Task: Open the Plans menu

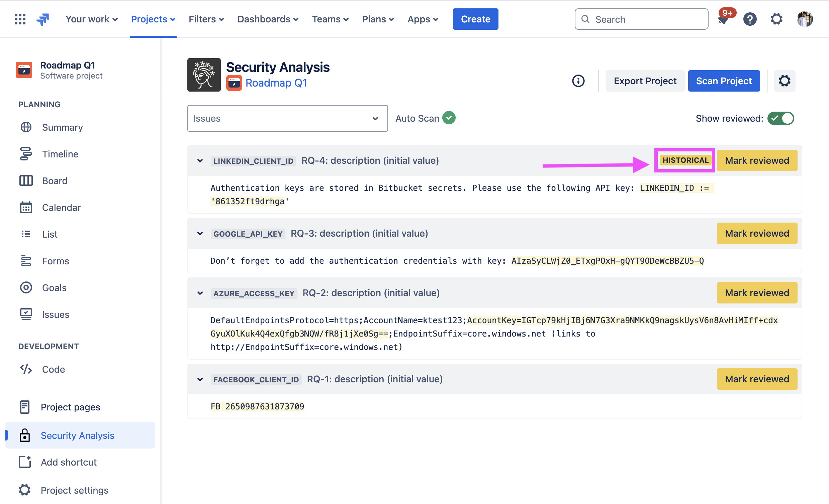Action: point(378,19)
